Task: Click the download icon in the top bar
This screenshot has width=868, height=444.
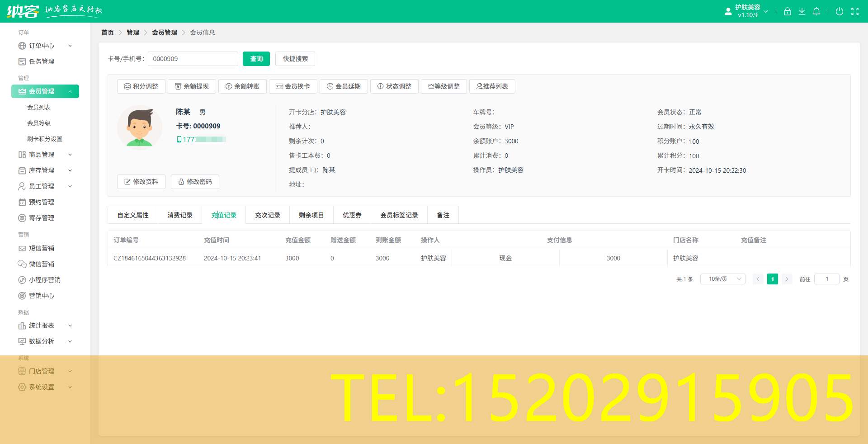Action: point(802,11)
